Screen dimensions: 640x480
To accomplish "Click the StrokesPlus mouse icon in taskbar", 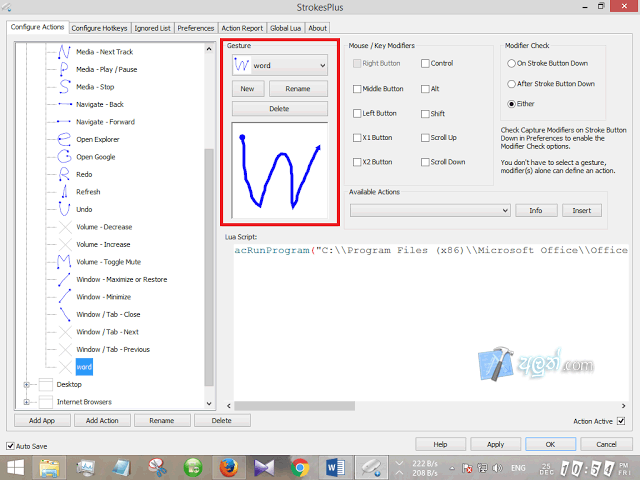I will click(371, 468).
